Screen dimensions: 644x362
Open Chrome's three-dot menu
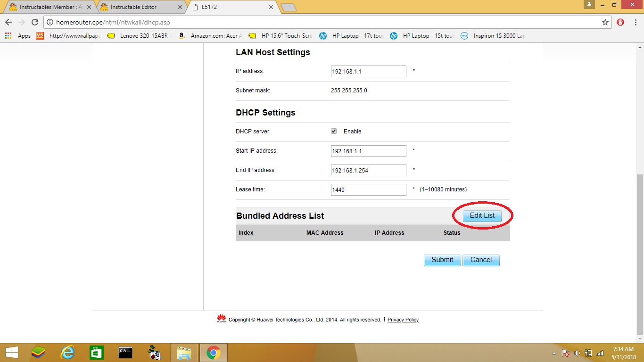pyautogui.click(x=636, y=22)
